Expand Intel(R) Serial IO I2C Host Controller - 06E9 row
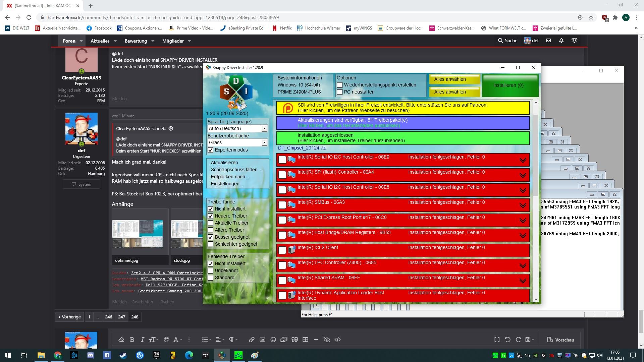The image size is (644, 362). pyautogui.click(x=523, y=160)
